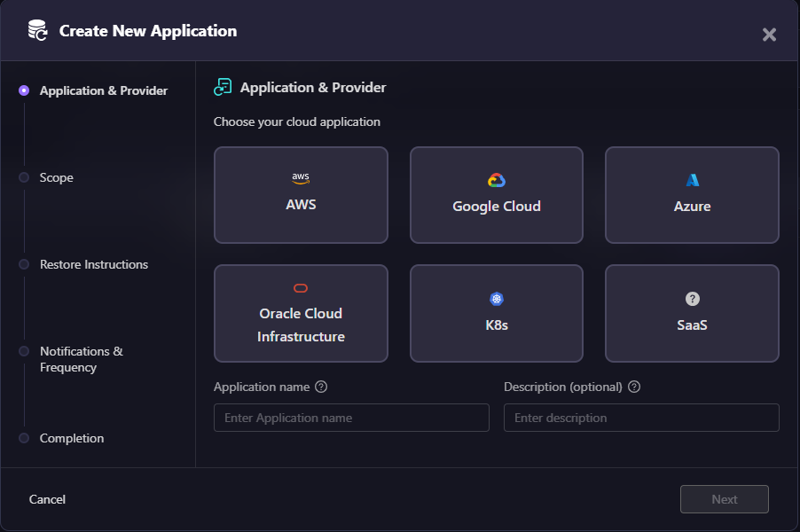Select the AWS provider card
The height and width of the screenshot is (532, 800).
[x=301, y=195]
